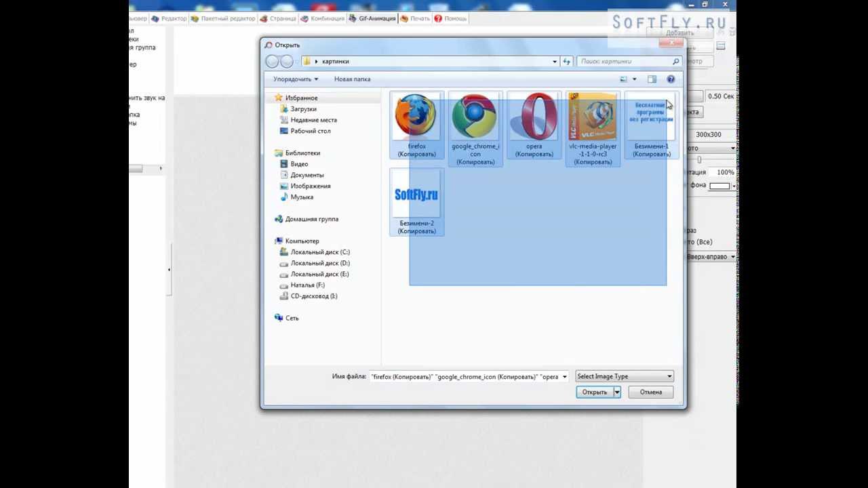Select the Безимени-1 (Копировать) file
The image size is (868, 488).
(x=652, y=125)
